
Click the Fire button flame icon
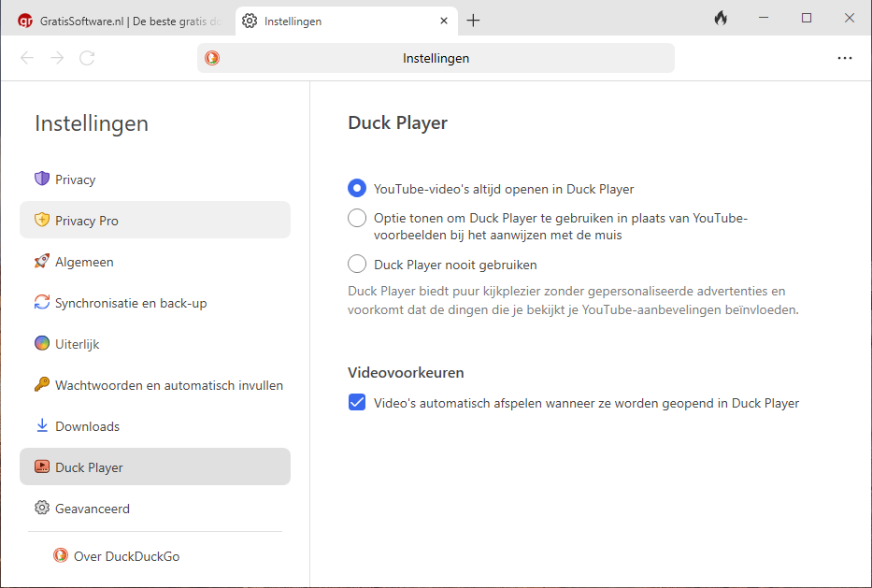pyautogui.click(x=721, y=19)
